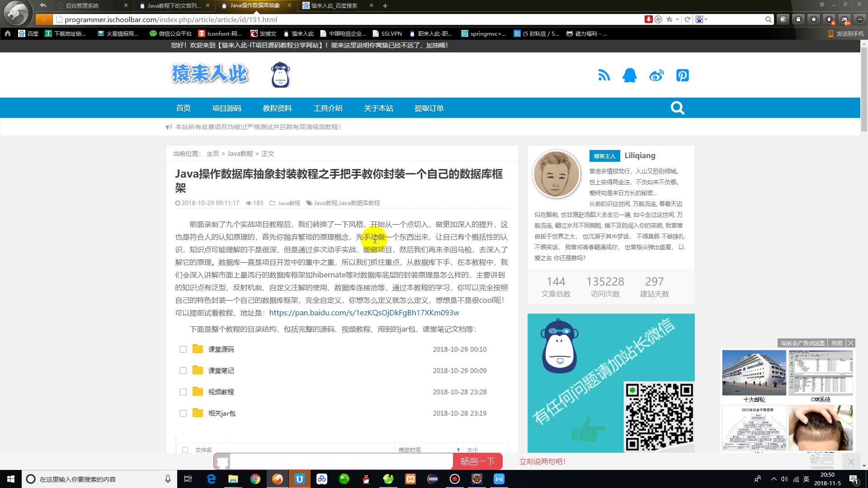Click the browser address bar URL
The height and width of the screenshot is (488, 868).
coord(171,19)
